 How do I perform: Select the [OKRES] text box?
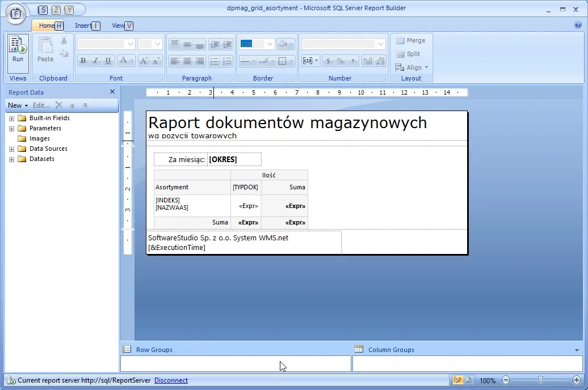coord(234,160)
